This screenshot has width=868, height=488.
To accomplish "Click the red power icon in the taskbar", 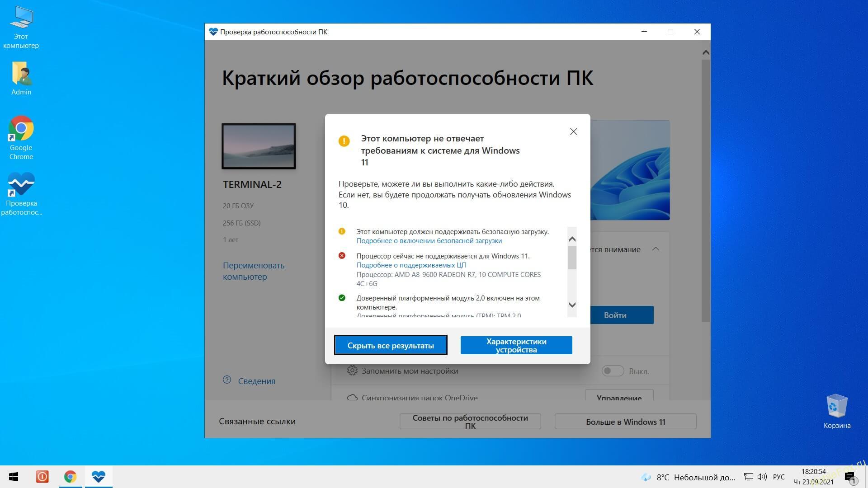I will click(42, 477).
